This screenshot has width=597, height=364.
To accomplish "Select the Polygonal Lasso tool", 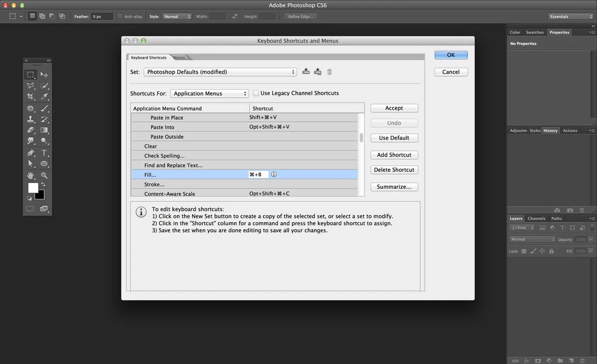I will [x=31, y=85].
